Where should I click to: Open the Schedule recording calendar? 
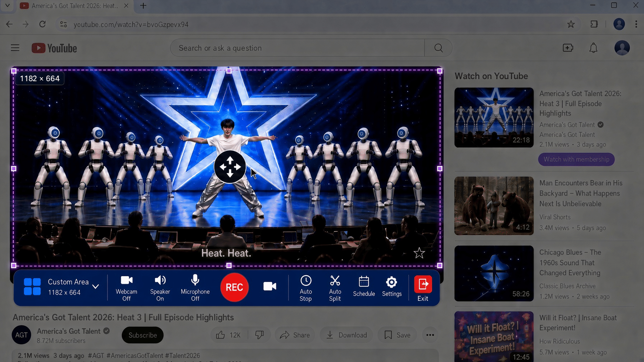click(x=364, y=286)
